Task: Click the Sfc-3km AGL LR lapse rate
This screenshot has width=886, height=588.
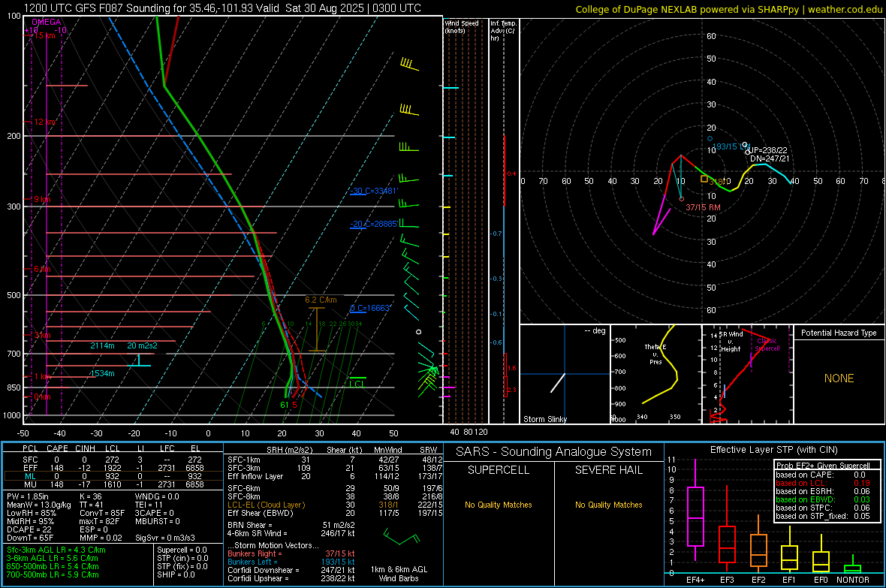Action: (56, 550)
